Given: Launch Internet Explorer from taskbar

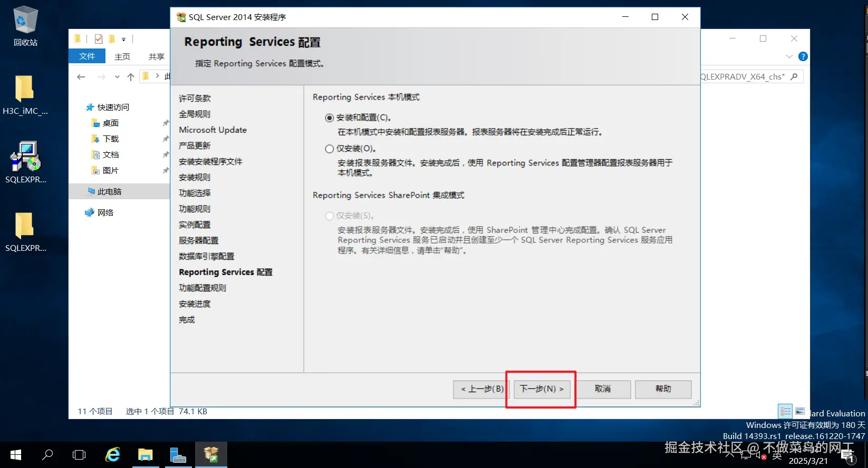Looking at the screenshot, I should tap(113, 455).
